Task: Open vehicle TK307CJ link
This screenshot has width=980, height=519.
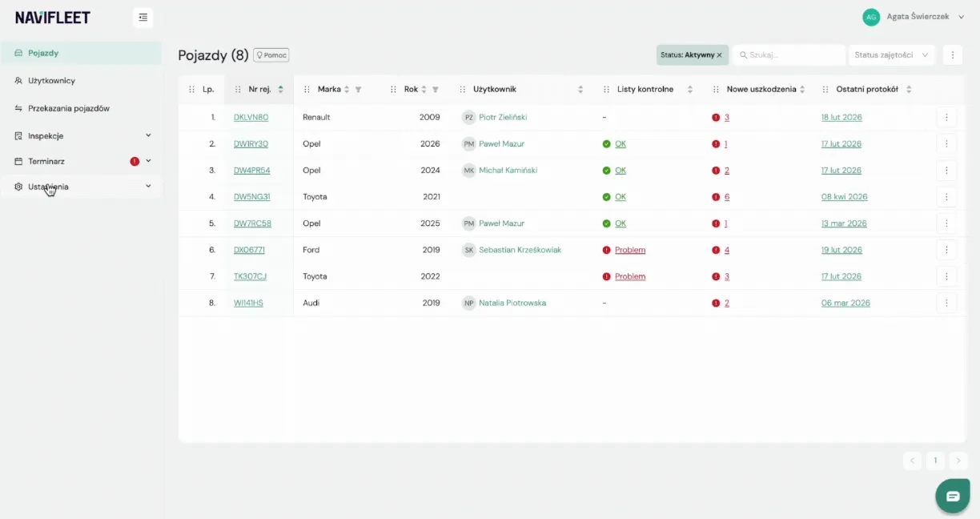Action: (251, 276)
